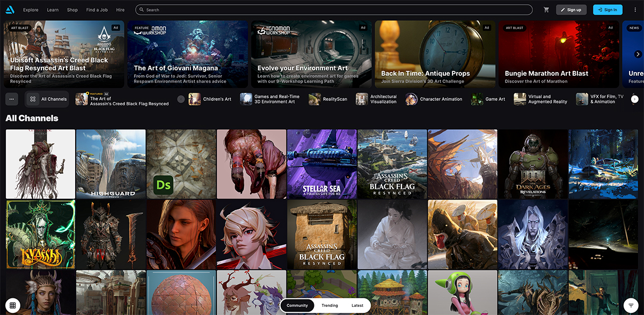Advance banner carousel with right arrow
The height and width of the screenshot is (315, 644).
638,54
